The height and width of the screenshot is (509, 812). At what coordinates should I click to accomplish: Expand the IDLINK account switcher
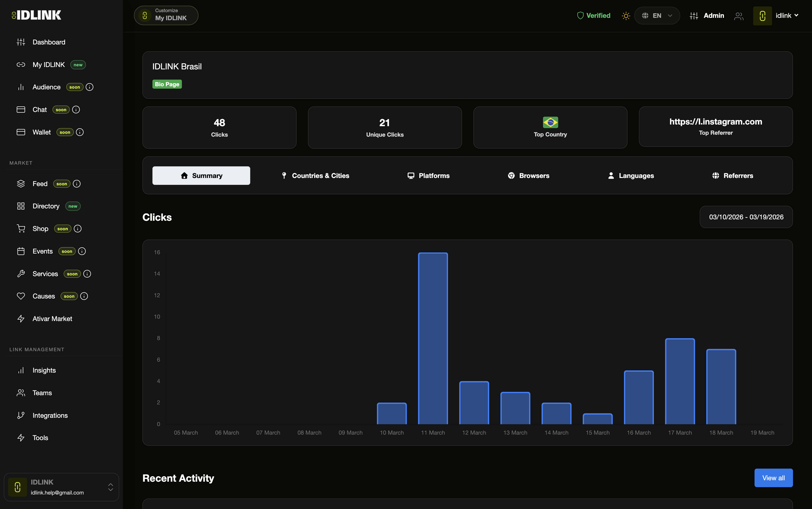coord(110,487)
